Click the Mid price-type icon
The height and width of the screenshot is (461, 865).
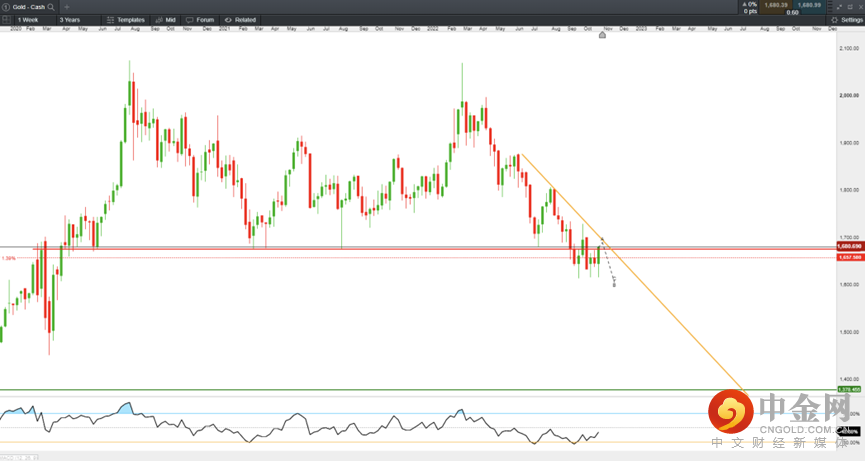point(159,20)
